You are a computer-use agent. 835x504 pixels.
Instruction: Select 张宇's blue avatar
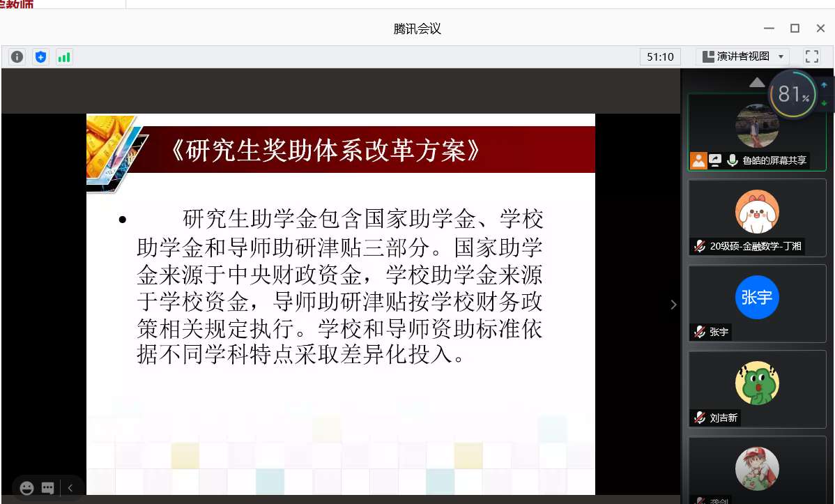tap(756, 298)
